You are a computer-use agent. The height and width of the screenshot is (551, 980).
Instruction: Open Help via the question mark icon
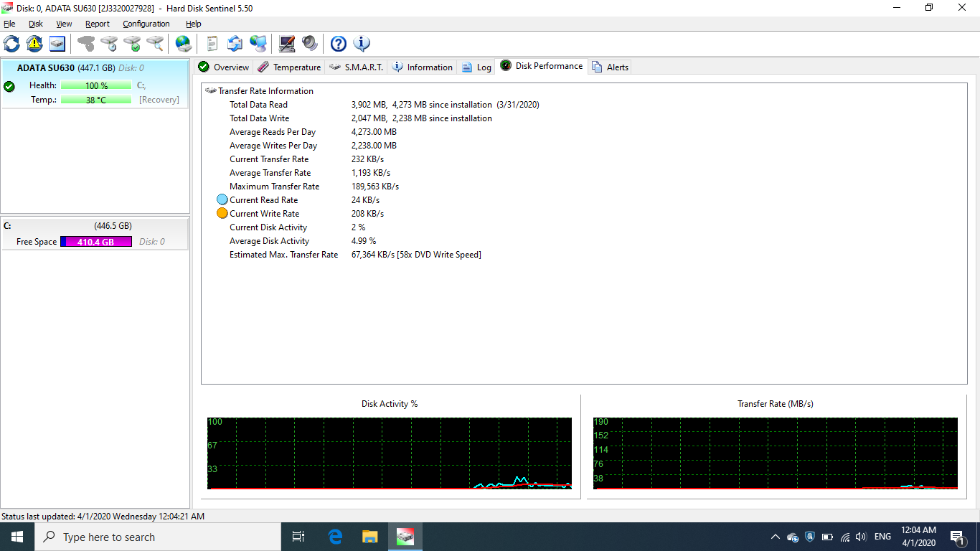click(x=339, y=44)
